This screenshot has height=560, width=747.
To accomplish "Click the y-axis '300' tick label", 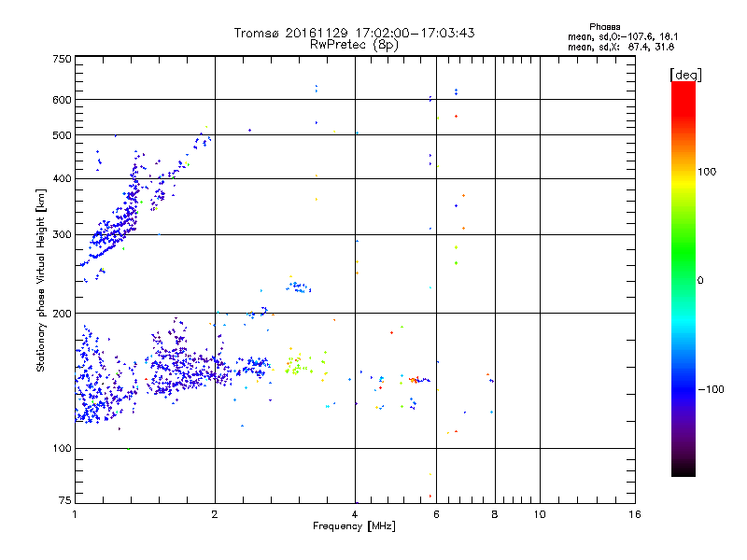I will [x=62, y=235].
